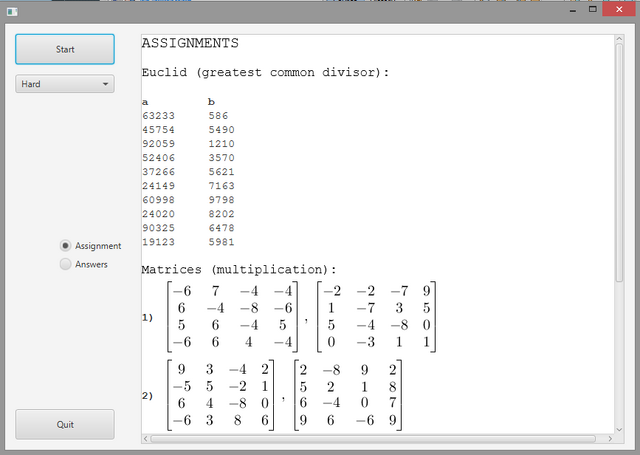Maximize the application window
Viewport: 640px width, 455px height.
(593, 9)
